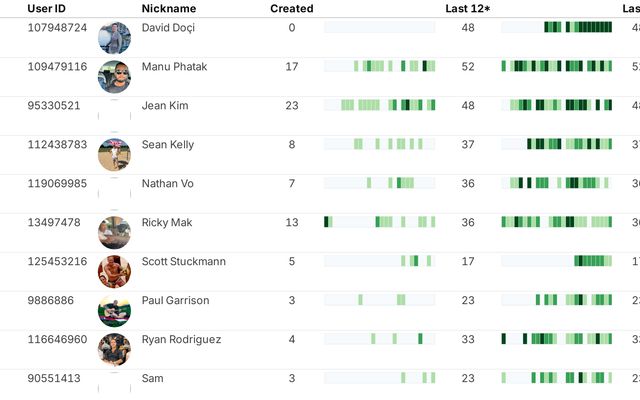640x400 pixels.
Task: Open Ricky Mak's profile avatar
Action: 114,233
